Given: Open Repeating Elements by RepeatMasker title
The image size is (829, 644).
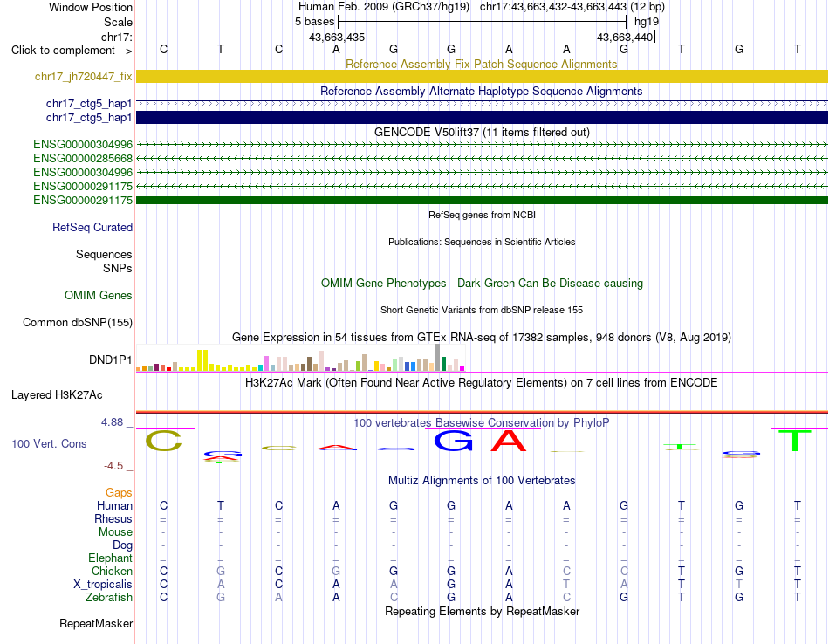Looking at the screenshot, I should pos(482,612).
